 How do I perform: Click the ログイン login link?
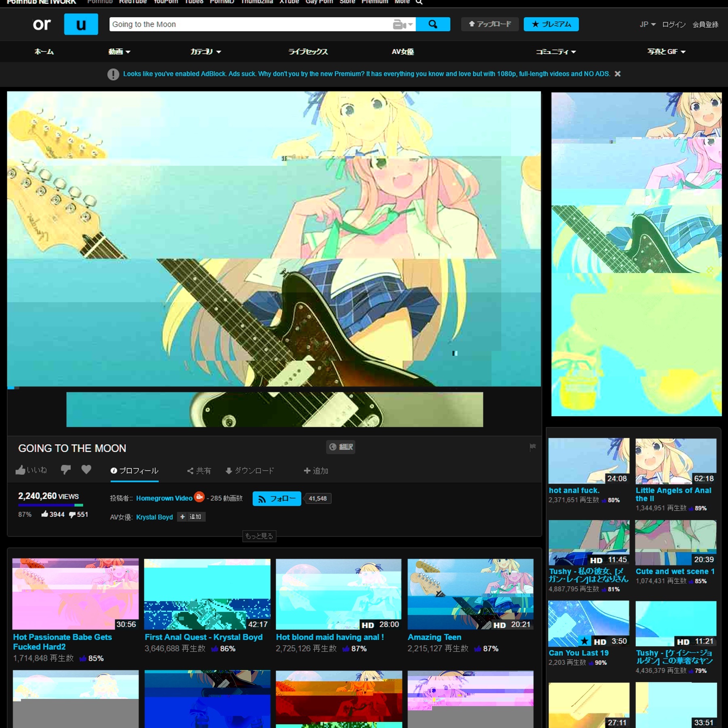point(674,25)
